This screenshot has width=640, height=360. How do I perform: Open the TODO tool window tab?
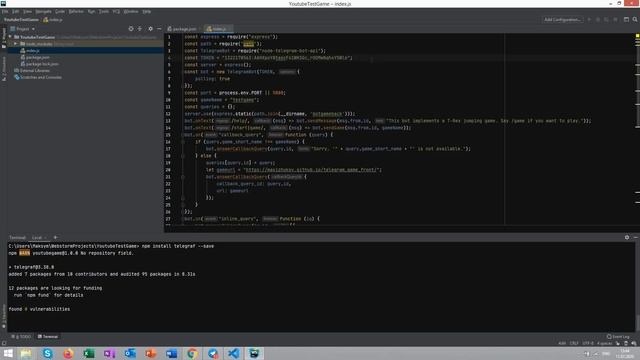click(x=21, y=337)
